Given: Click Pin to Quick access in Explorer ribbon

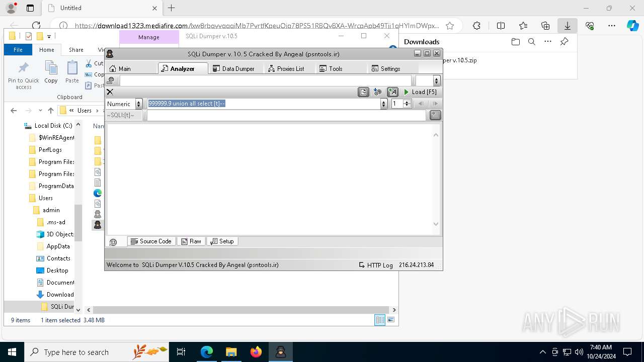Looking at the screenshot, I should click(x=23, y=75).
